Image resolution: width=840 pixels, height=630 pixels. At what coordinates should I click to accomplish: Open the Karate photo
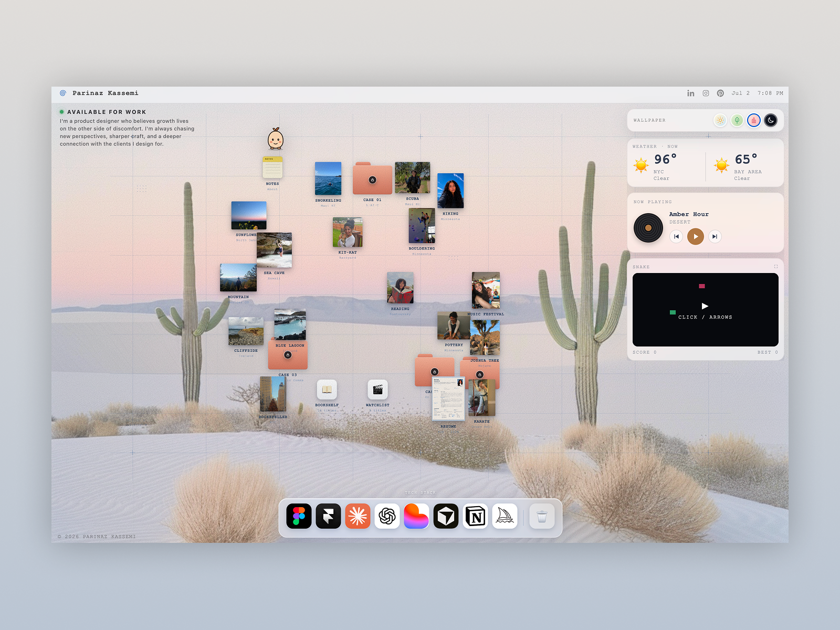pyautogui.click(x=482, y=398)
